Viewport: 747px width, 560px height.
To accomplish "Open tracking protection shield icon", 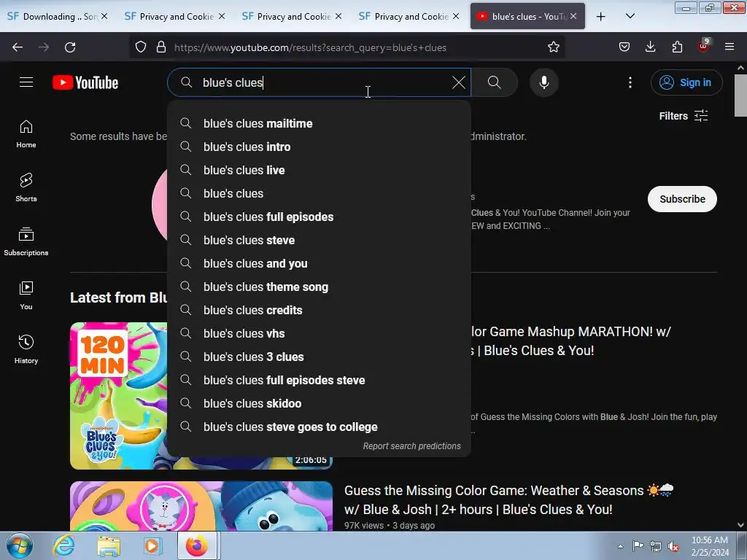I will pyautogui.click(x=141, y=47).
